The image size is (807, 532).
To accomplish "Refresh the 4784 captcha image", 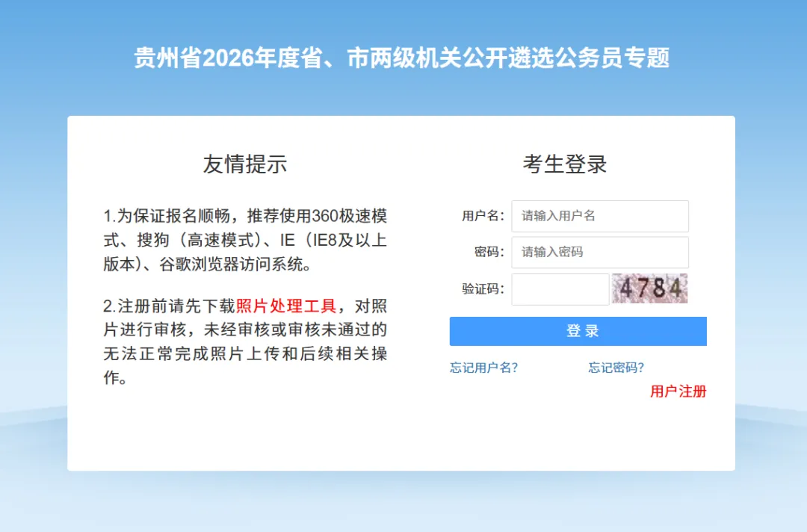I will click(x=649, y=288).
